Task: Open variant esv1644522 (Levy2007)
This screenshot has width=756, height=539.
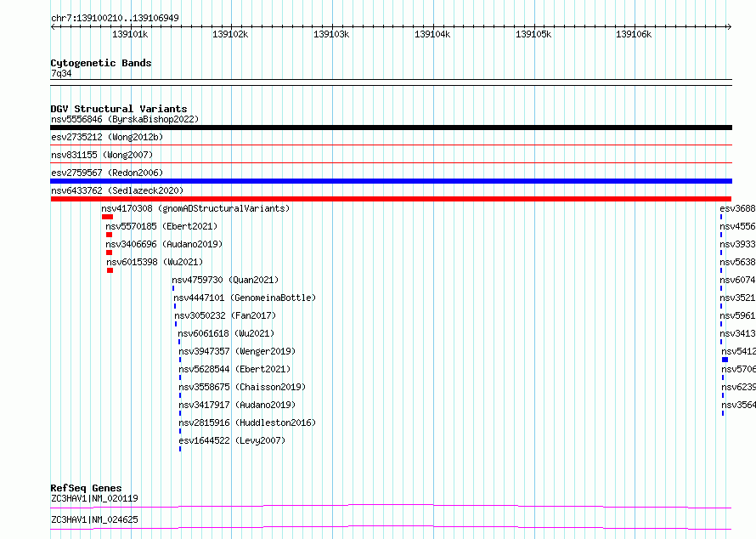Action: (232, 440)
